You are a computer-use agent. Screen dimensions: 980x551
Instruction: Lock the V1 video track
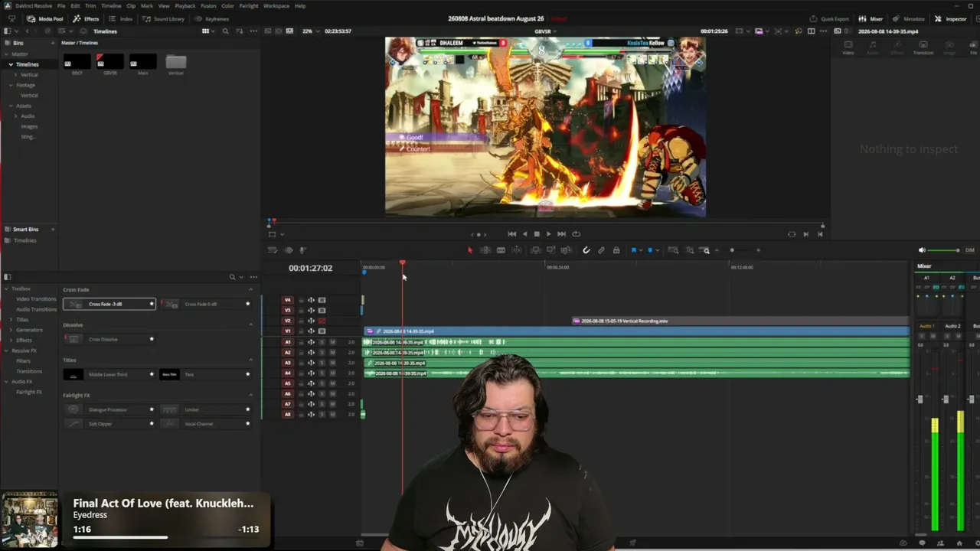pos(301,331)
